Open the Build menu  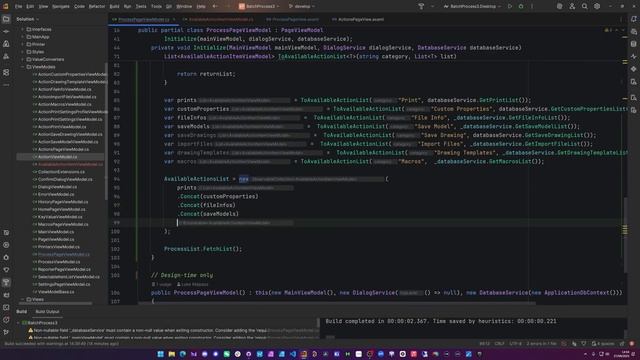(x=114, y=7)
